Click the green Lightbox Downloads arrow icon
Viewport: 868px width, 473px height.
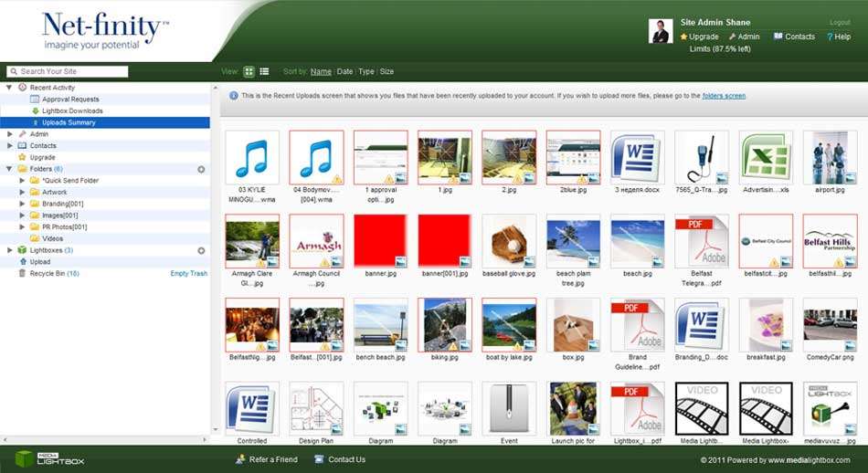click(35, 110)
